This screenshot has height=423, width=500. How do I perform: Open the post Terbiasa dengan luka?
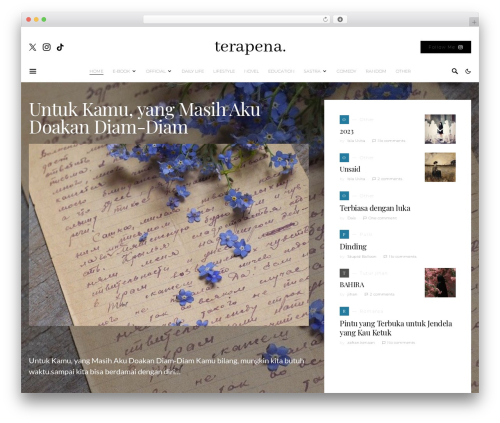click(375, 208)
